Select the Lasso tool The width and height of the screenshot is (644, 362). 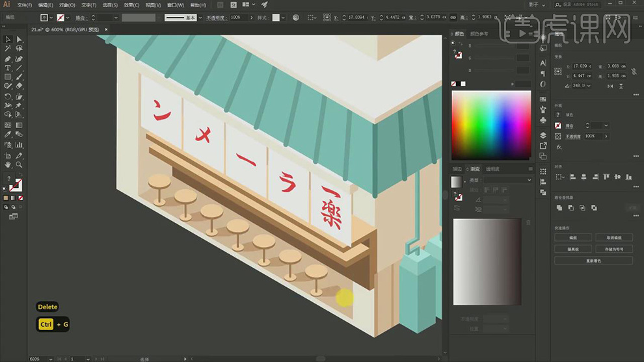coord(19,49)
